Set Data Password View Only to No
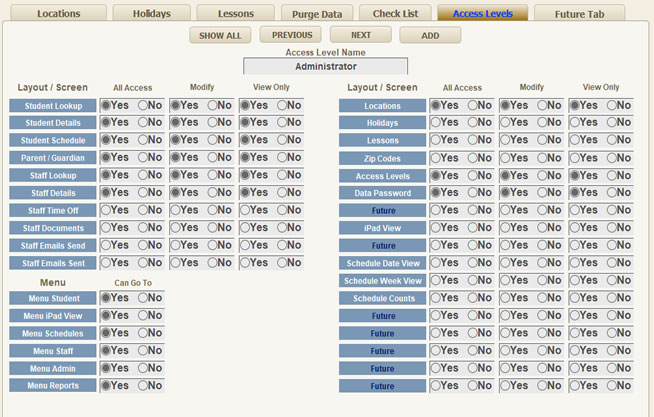Screen dimensions: 654x417 click(x=612, y=192)
